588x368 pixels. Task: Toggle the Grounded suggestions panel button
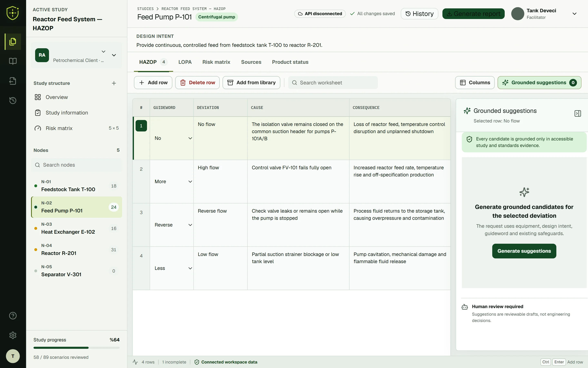539,83
